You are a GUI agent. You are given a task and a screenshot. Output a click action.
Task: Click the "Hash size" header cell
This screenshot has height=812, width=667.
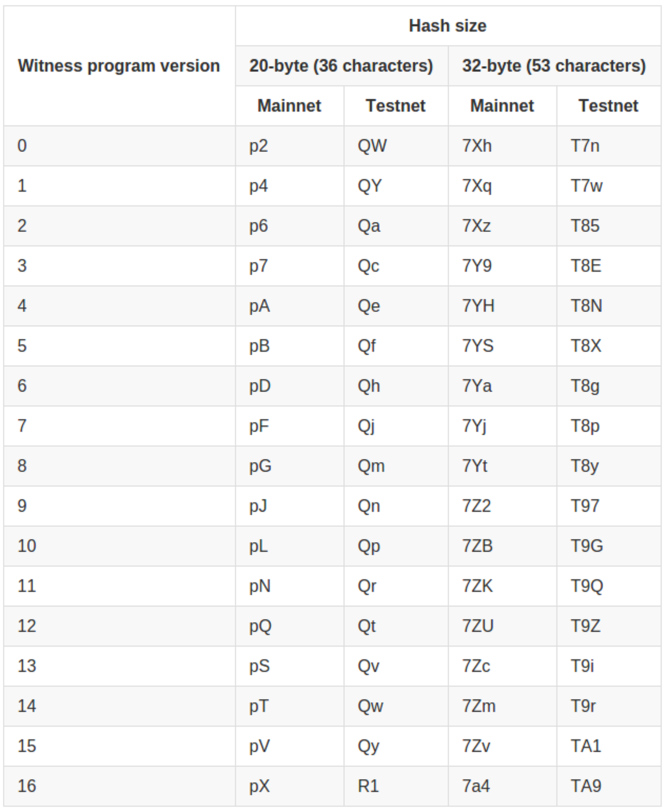tap(447, 26)
